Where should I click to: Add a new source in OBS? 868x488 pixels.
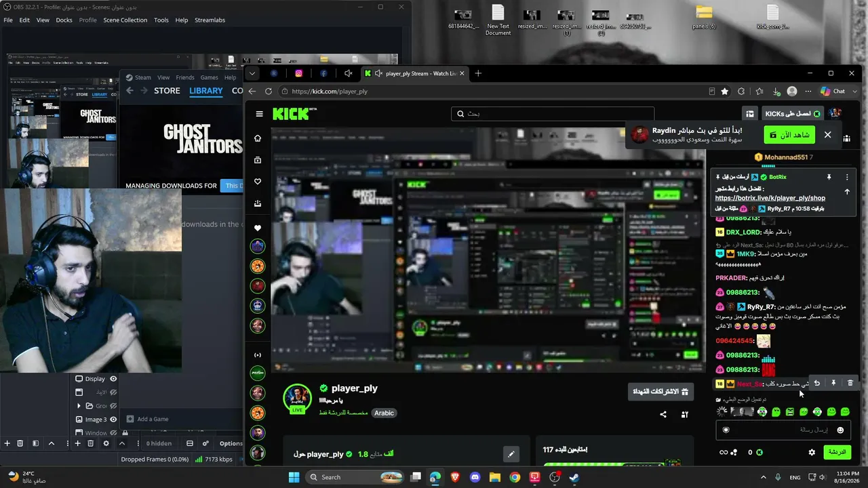tap(77, 443)
